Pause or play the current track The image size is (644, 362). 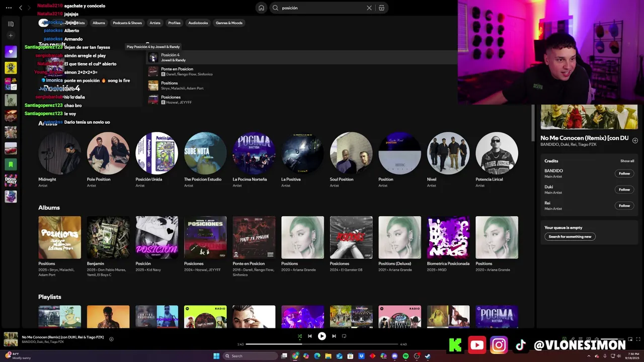[x=322, y=336]
